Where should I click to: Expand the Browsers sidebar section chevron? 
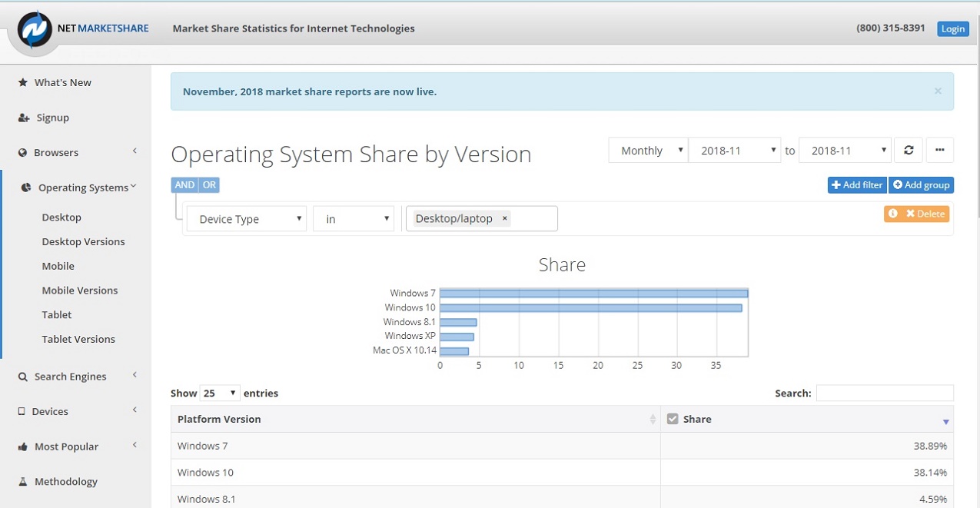(135, 151)
